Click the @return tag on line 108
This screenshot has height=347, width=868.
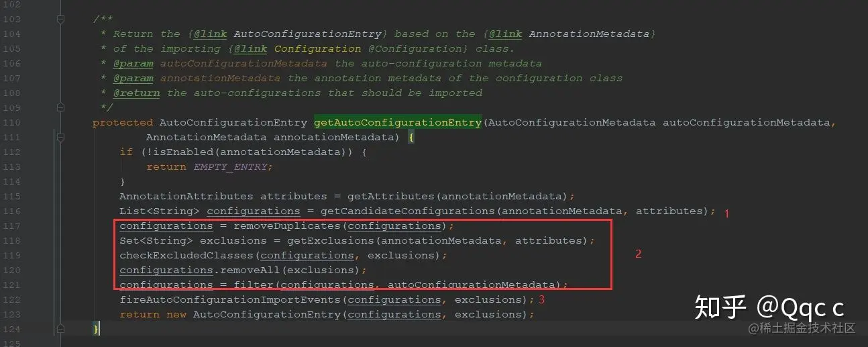pyautogui.click(x=136, y=93)
